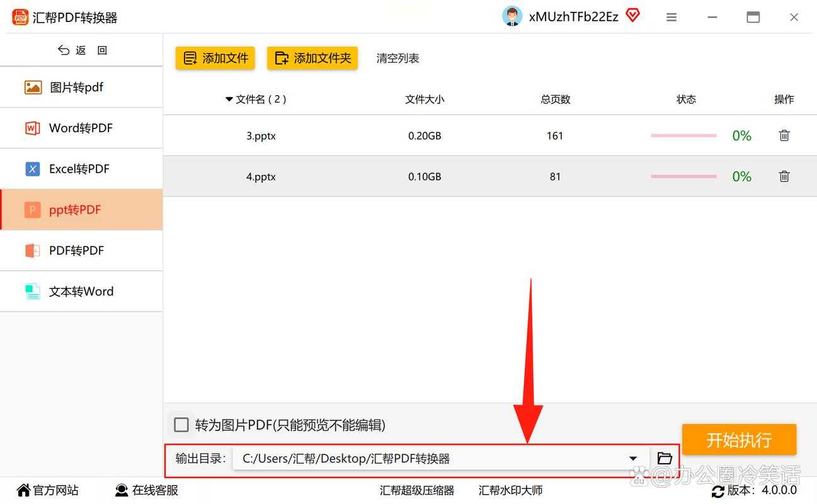Open the Word转PDF conversion tool
Viewport: 817px width, 504px height.
coord(81,128)
